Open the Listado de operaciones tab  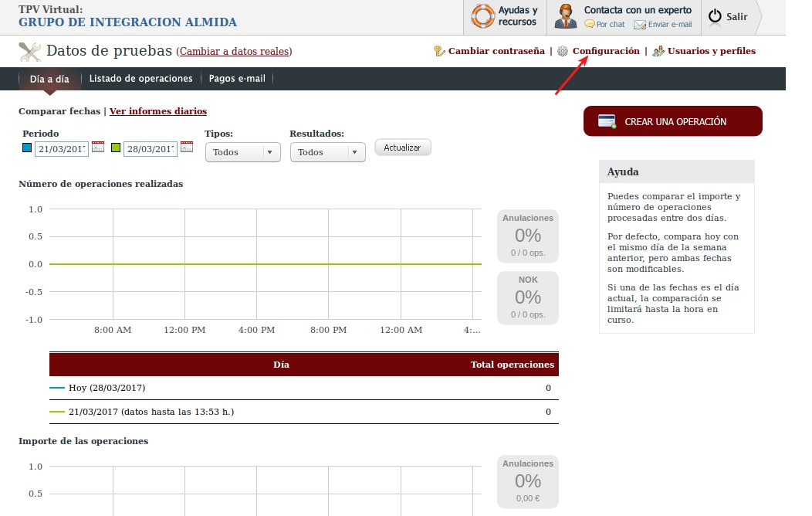pyautogui.click(x=140, y=79)
